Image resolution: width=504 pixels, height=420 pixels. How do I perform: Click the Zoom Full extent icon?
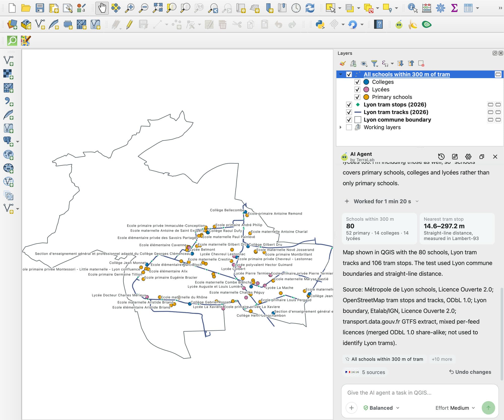tap(158, 8)
